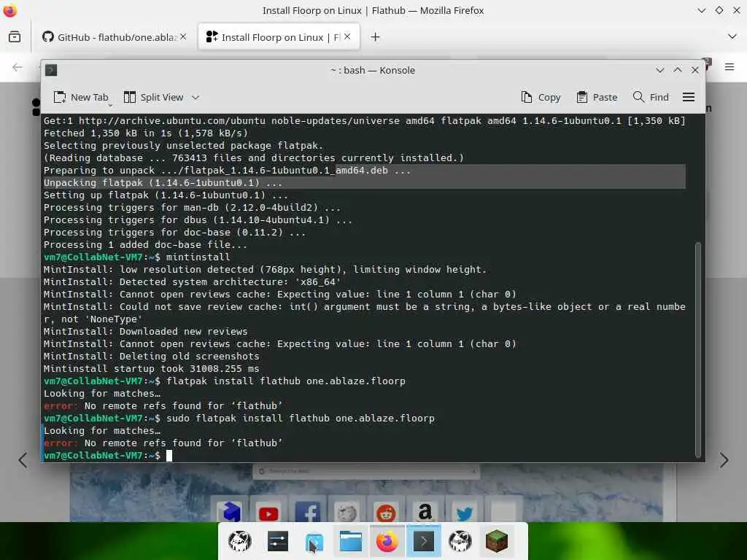Expand Split View dropdown arrow

196,97
